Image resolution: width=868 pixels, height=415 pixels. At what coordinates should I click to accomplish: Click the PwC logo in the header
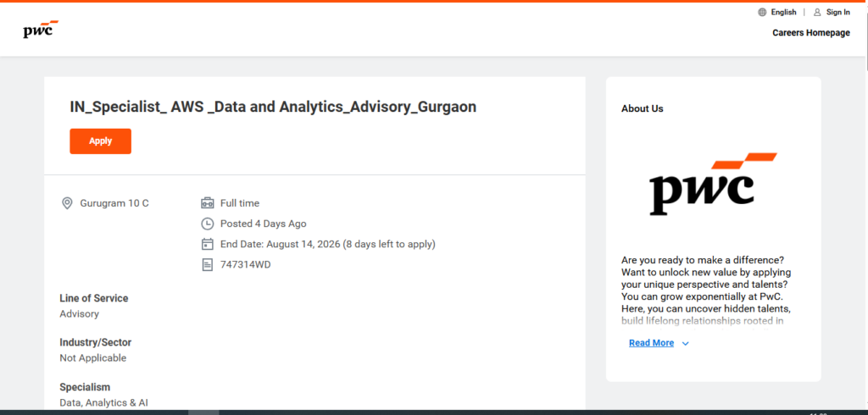(x=41, y=29)
